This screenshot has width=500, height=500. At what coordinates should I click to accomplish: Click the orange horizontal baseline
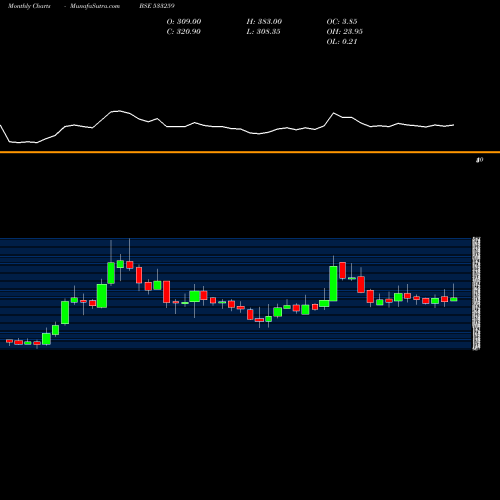[250, 152]
